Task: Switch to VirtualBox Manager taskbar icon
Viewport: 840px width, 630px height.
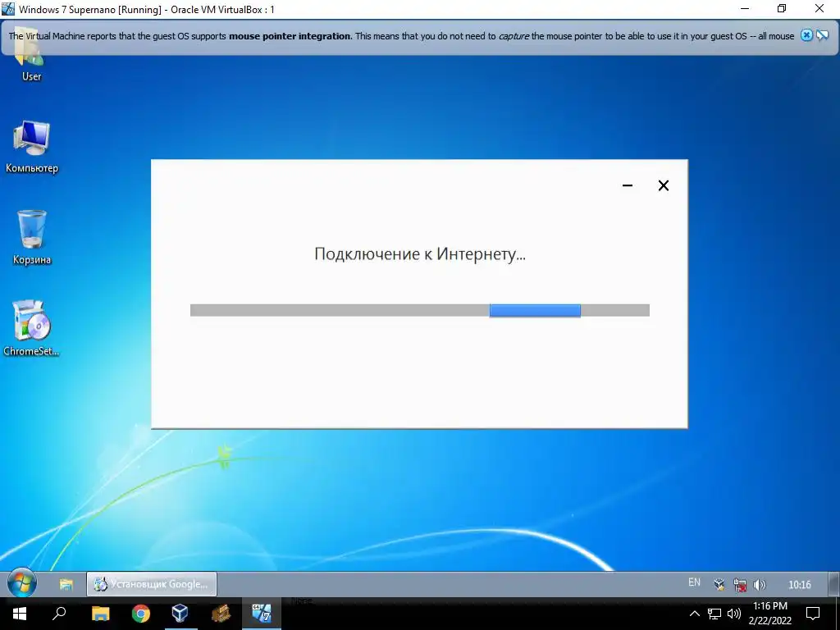Action: coord(180,614)
